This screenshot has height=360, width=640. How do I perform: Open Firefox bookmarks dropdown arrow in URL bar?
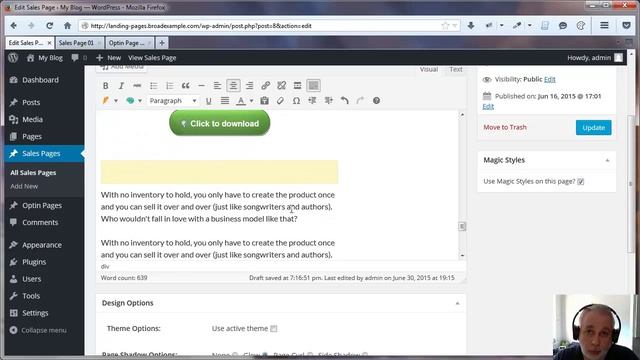click(x=455, y=26)
